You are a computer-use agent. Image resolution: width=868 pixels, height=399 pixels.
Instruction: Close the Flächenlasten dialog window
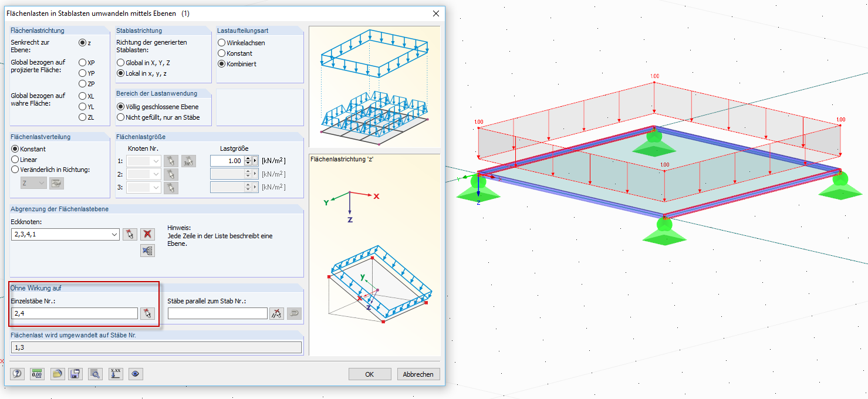(x=435, y=13)
